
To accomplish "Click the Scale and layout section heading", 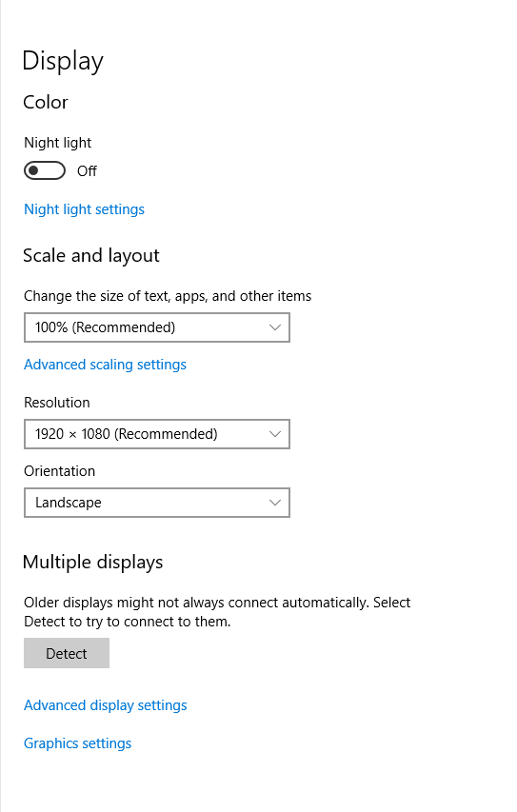I will click(x=91, y=256).
